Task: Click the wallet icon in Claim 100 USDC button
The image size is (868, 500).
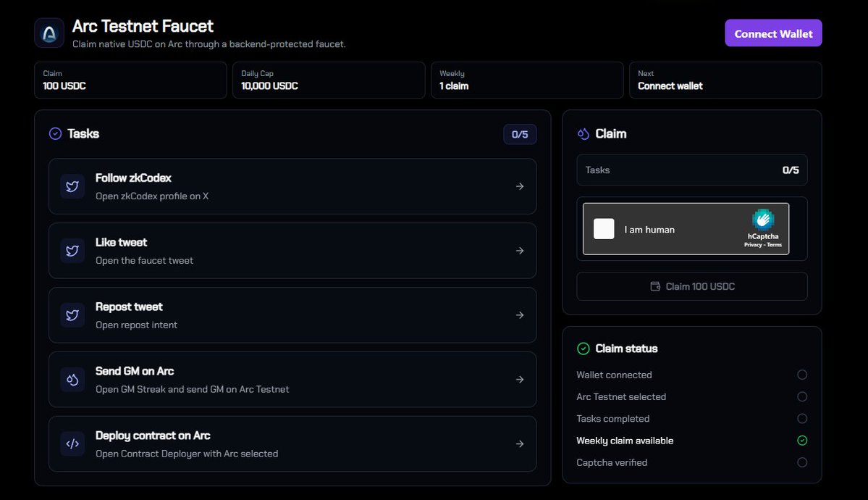Action: pos(655,286)
